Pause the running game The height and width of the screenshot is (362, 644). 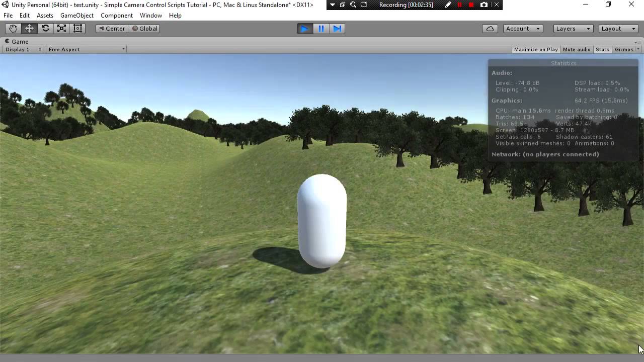click(x=321, y=29)
